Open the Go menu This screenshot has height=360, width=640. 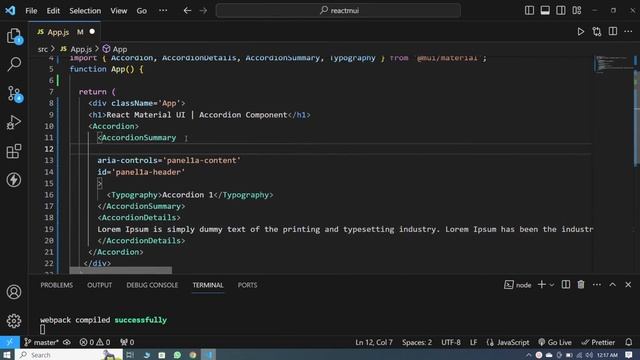(142, 11)
